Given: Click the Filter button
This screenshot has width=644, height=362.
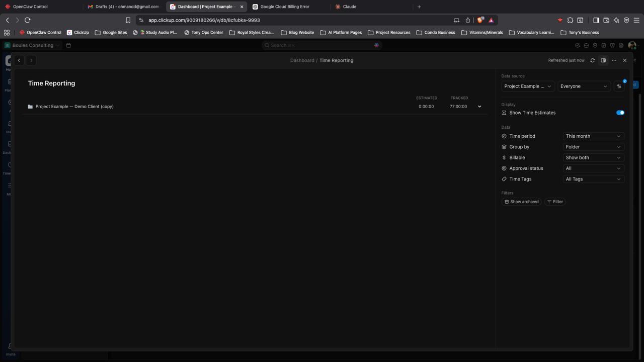Looking at the screenshot, I should (555, 202).
